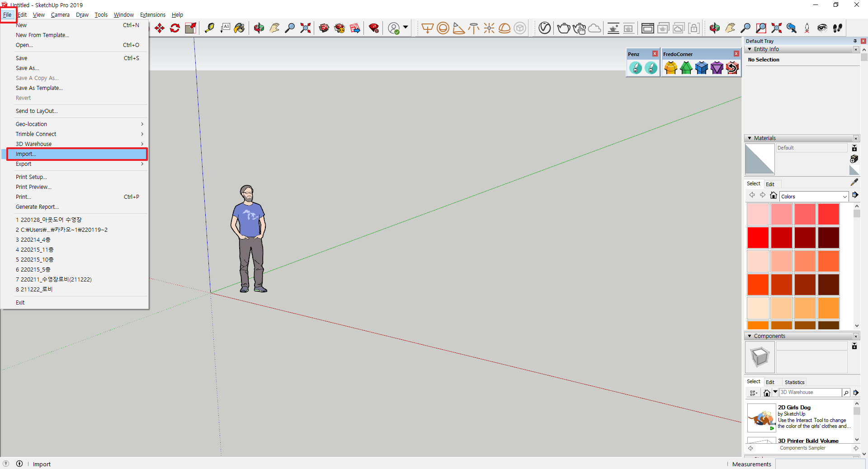868x469 pixels.
Task: Select the Position Camera tool
Action: coord(807,28)
